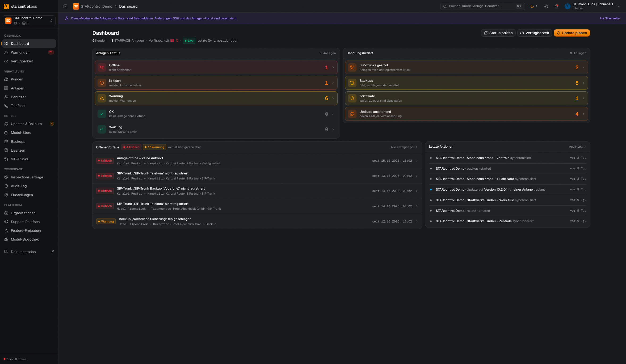626x364 pixels.
Task: Click the Update planen button
Action: click(572, 33)
